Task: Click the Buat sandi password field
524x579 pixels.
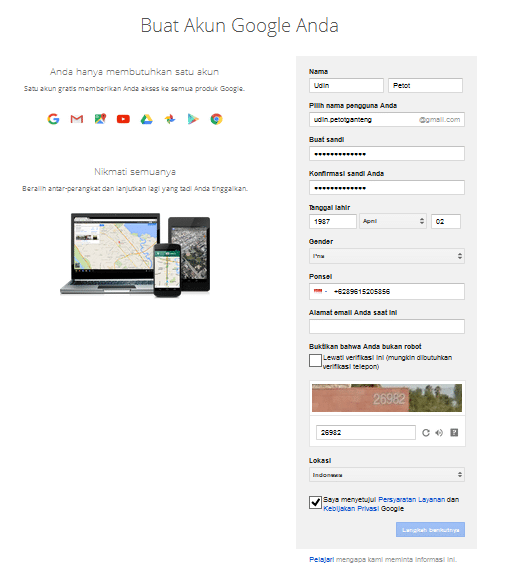Action: [x=387, y=154]
